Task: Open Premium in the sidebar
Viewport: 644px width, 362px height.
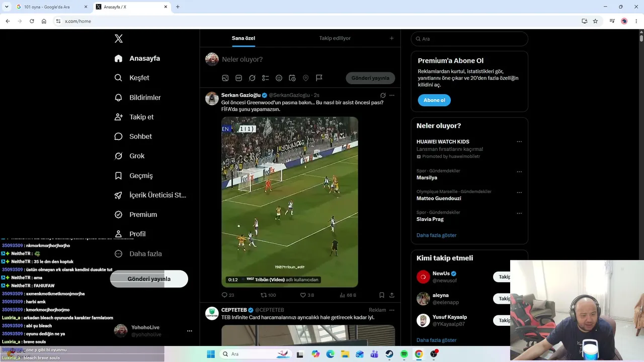Action: pos(136,214)
